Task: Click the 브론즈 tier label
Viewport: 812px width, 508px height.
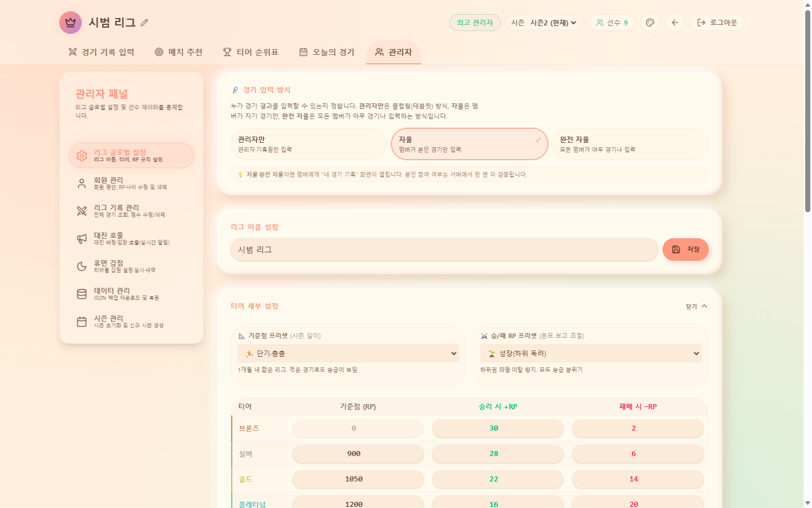Action: pyautogui.click(x=249, y=428)
